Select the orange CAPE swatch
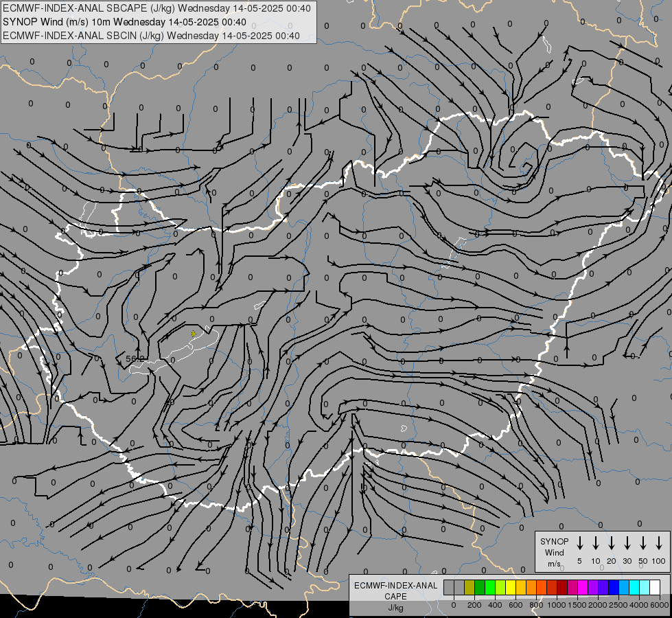 click(x=531, y=587)
